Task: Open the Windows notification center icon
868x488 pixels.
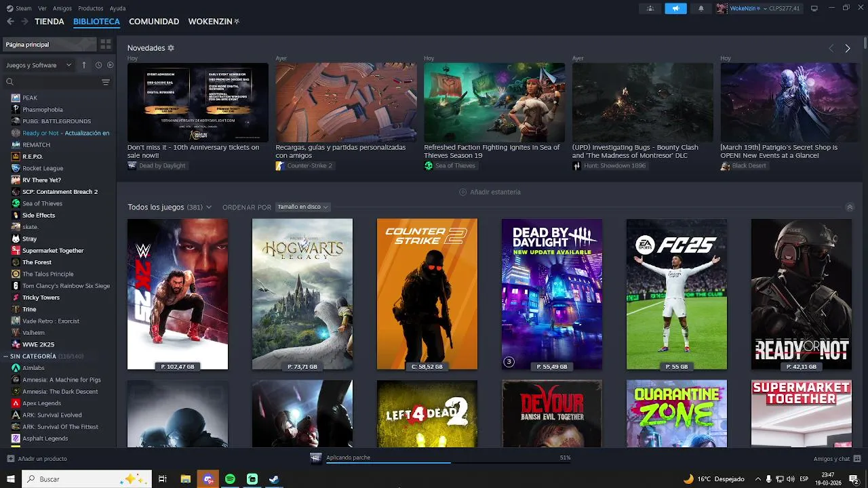Action: point(854,479)
